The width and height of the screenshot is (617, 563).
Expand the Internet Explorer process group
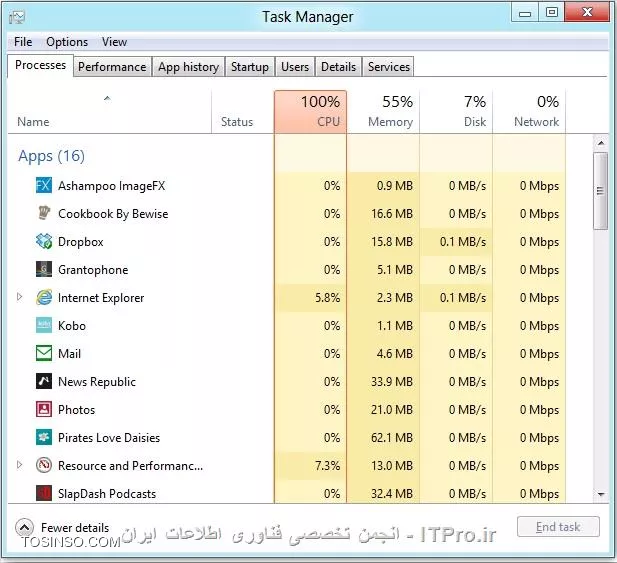pos(20,297)
